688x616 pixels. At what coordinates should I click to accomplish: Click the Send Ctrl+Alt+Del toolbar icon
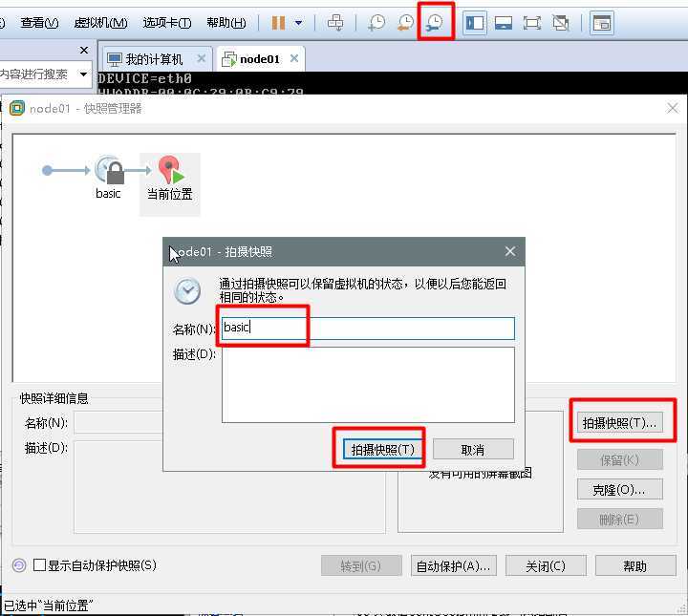(335, 22)
